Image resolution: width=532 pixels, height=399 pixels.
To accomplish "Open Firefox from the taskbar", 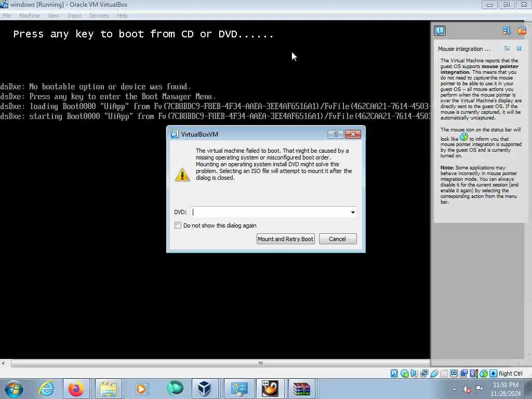I will coord(76,389).
